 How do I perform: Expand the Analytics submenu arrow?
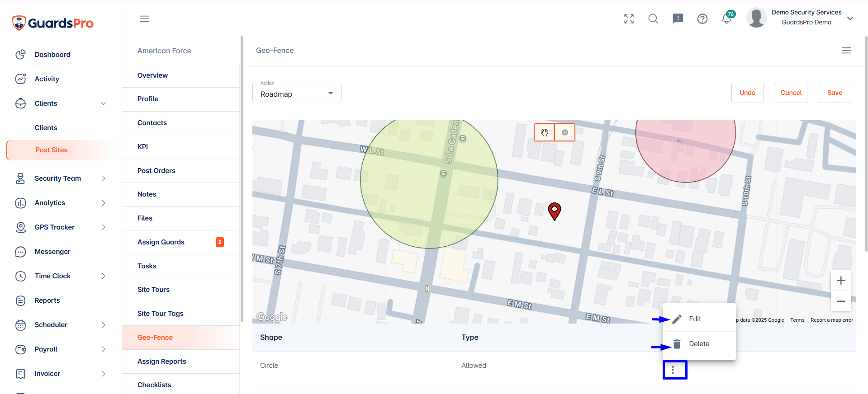(104, 203)
